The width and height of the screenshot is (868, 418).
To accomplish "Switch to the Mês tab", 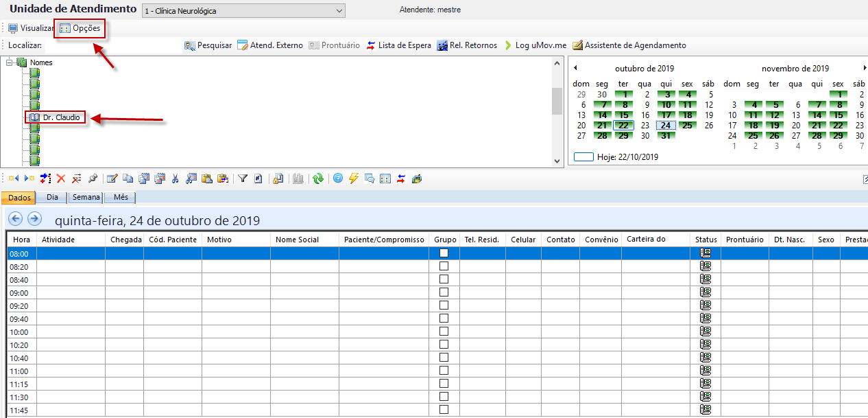I will (120, 198).
